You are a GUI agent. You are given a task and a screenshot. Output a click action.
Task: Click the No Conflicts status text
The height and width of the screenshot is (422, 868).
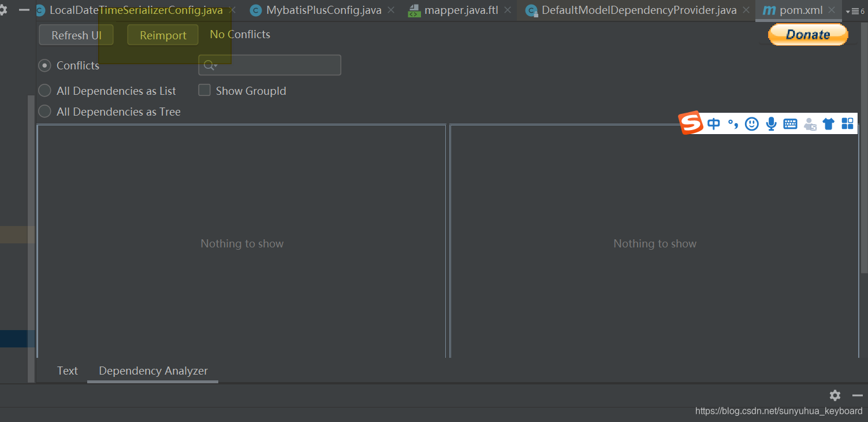(240, 35)
